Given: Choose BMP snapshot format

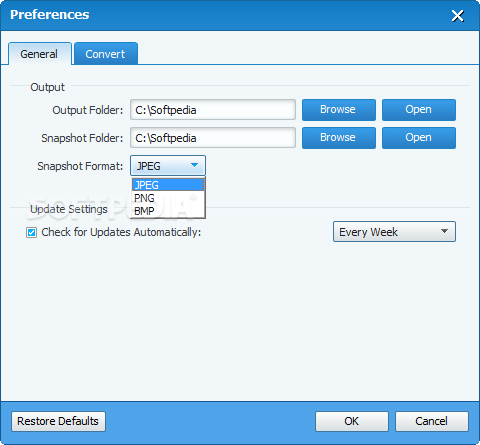Looking at the screenshot, I should coord(168,211).
